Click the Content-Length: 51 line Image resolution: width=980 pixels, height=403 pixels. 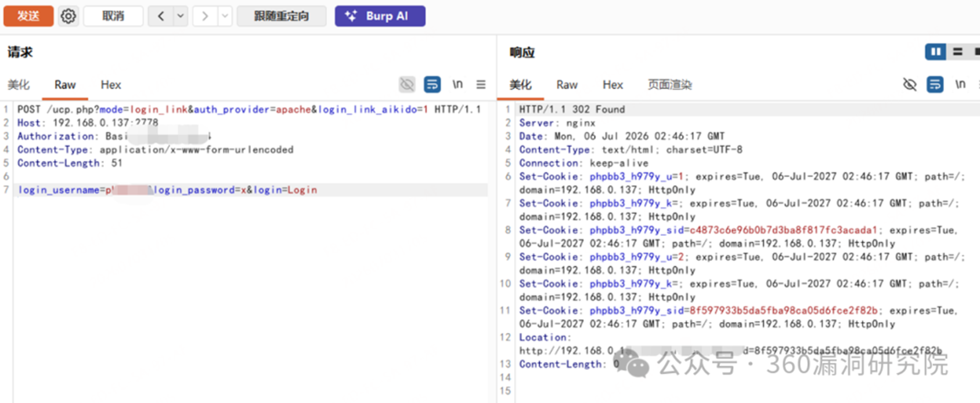[70, 163]
